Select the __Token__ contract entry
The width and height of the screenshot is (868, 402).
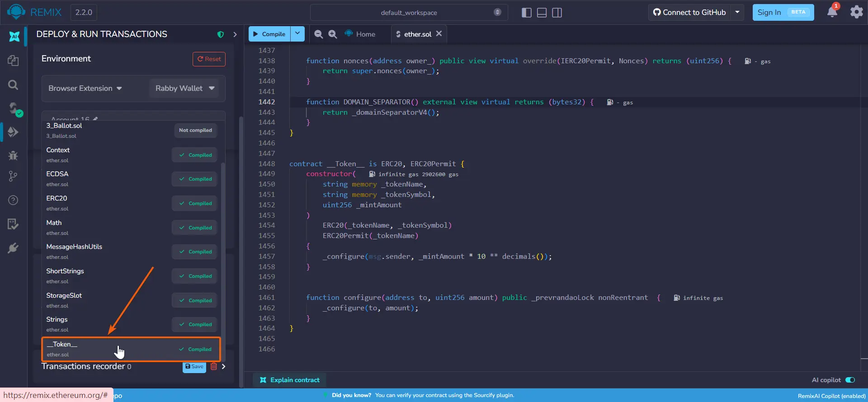click(131, 349)
